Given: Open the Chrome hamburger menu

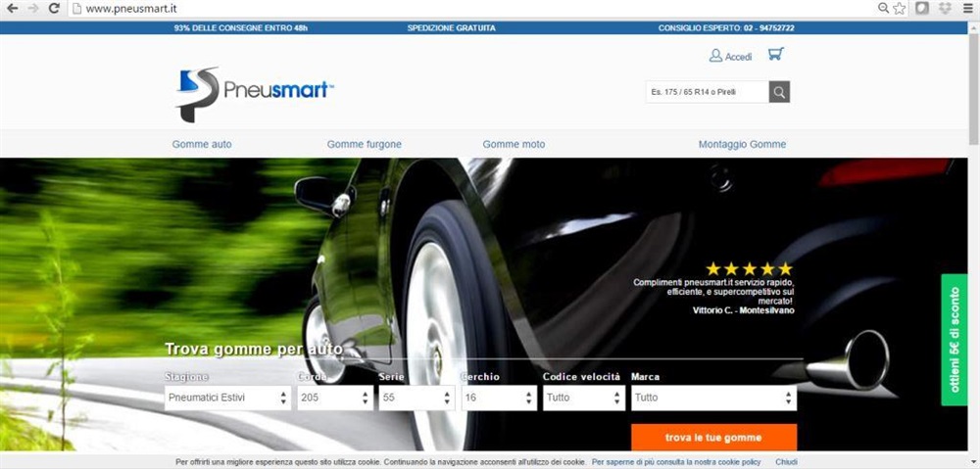Looking at the screenshot, I should click(967, 8).
